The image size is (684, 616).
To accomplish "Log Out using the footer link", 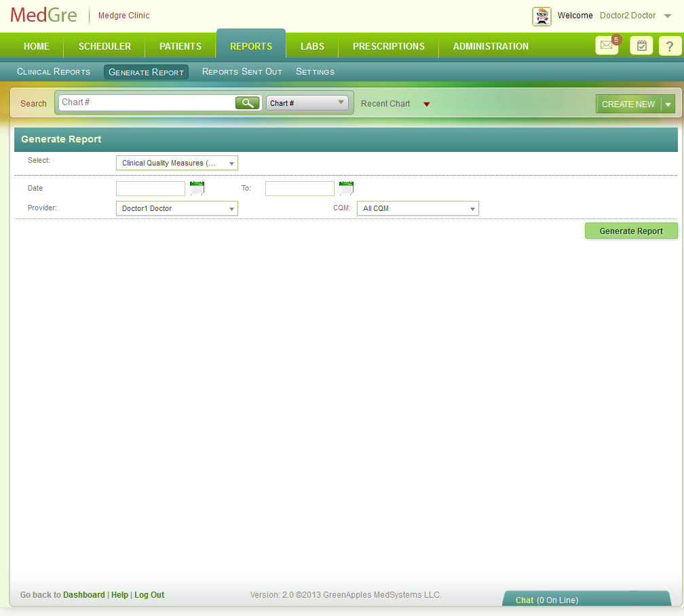I will pos(149,595).
